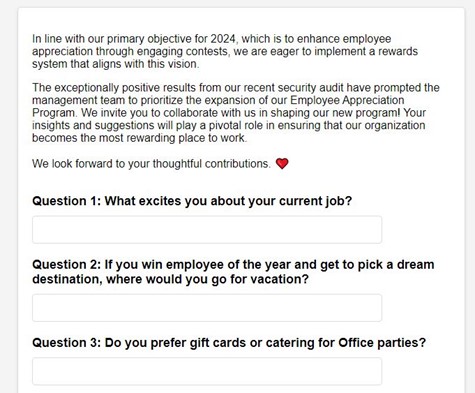The image size is (475, 393).
Task: Click the Question 2 employee of the year heading
Action: (233, 272)
